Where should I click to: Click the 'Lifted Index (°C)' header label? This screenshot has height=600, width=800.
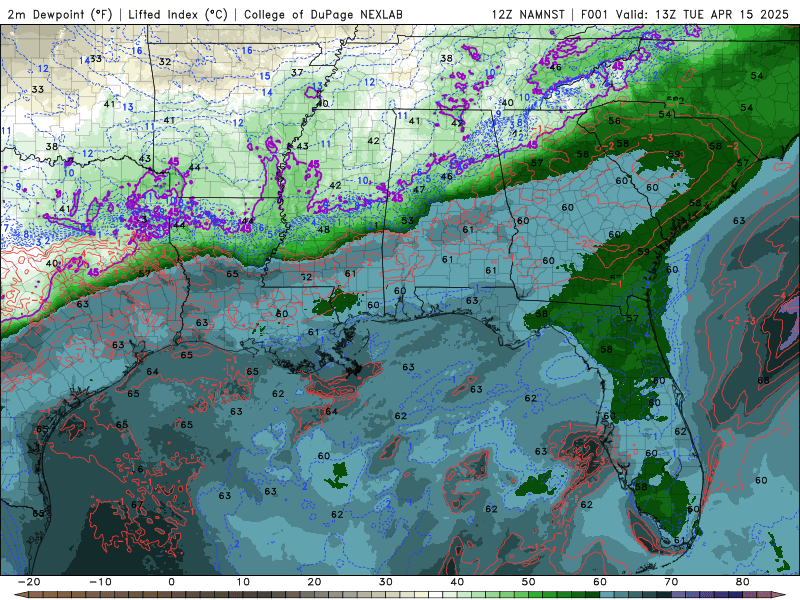pyautogui.click(x=178, y=14)
